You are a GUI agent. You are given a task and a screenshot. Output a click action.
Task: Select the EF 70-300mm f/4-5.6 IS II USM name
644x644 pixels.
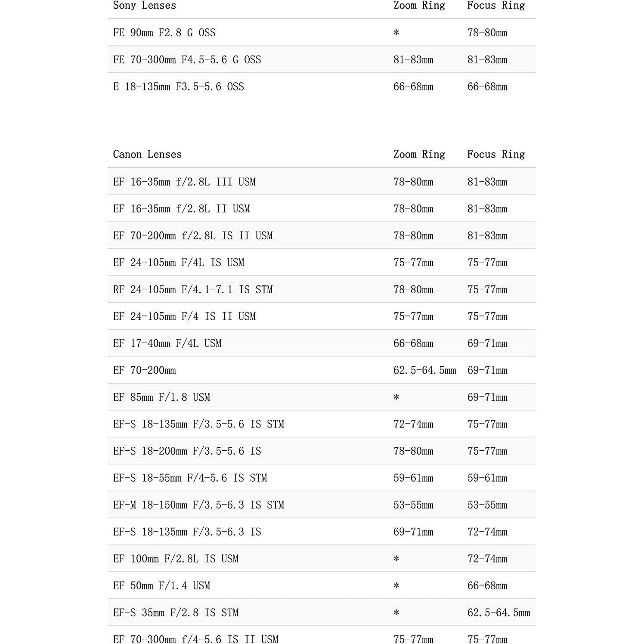(x=195, y=639)
